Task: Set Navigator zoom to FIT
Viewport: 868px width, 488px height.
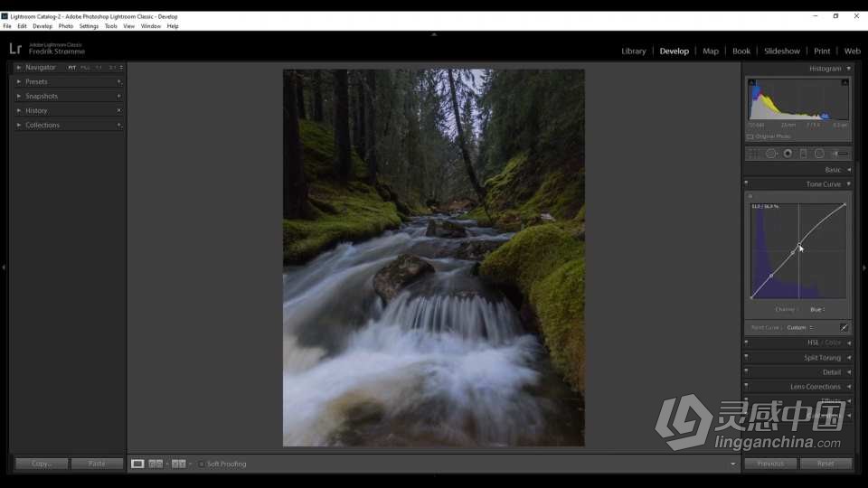Action: pos(71,68)
